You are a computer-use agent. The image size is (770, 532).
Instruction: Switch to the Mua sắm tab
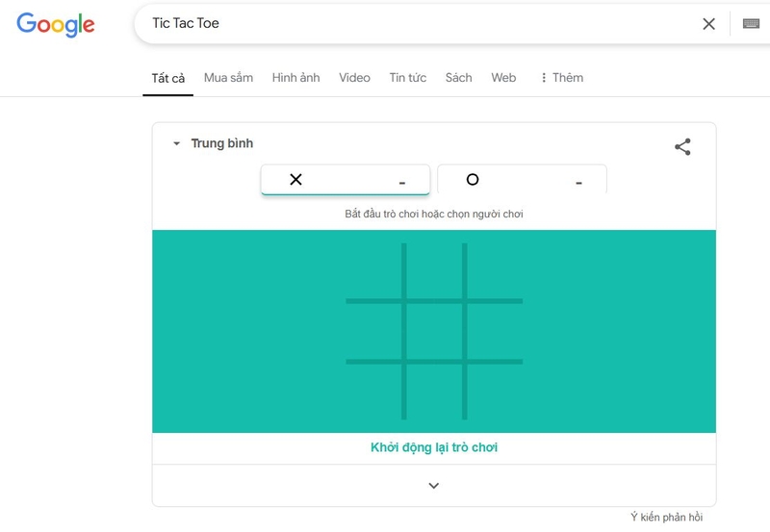coord(228,78)
